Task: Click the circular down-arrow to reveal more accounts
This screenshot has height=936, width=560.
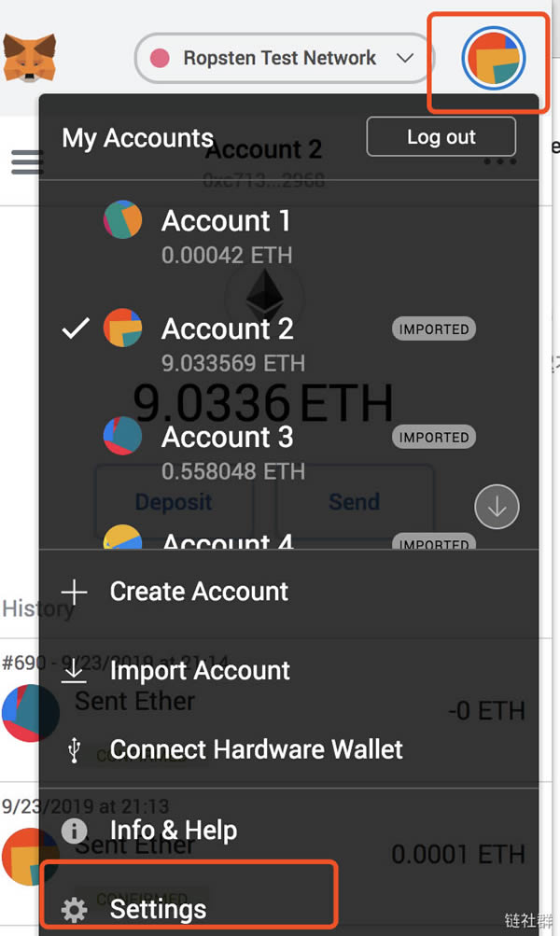Action: pyautogui.click(x=497, y=507)
